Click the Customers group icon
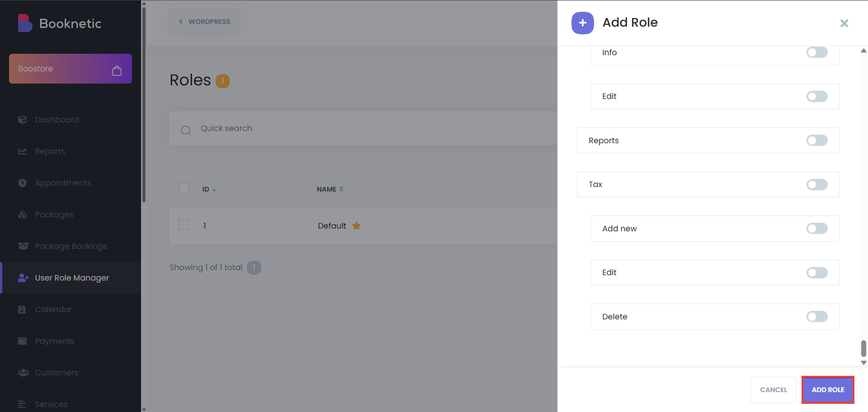The image size is (868, 412). (x=23, y=373)
